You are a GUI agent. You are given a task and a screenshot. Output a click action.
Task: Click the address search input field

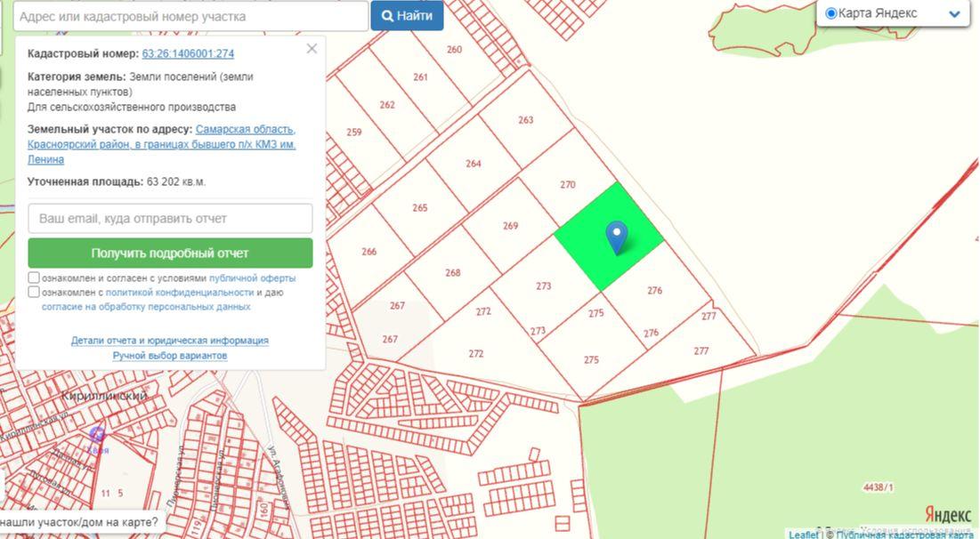[190, 16]
